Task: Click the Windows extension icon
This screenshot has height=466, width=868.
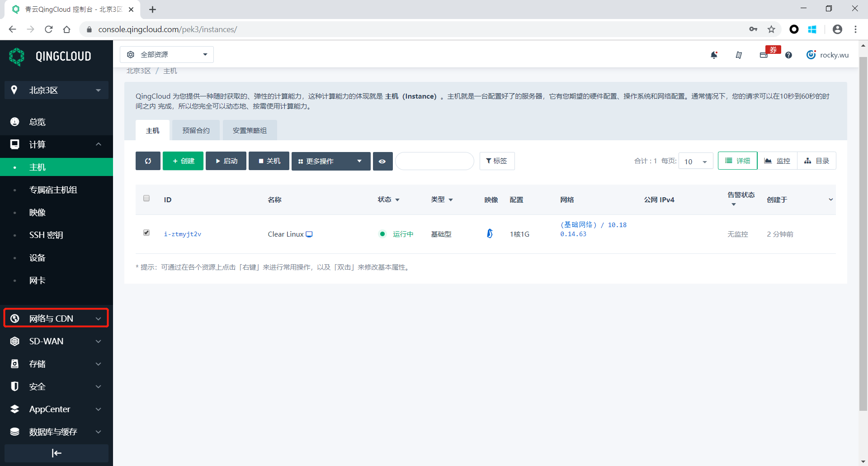Action: tap(812, 29)
